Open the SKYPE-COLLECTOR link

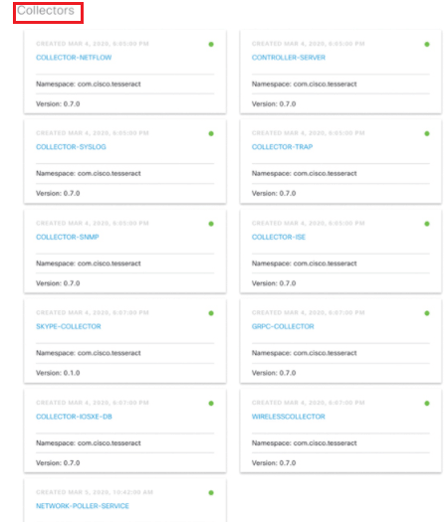click(x=68, y=326)
